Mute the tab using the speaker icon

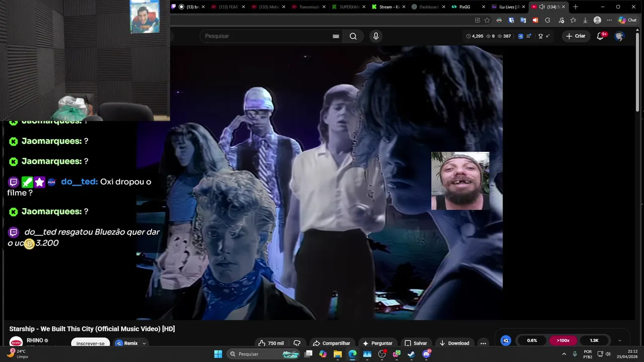point(541,7)
